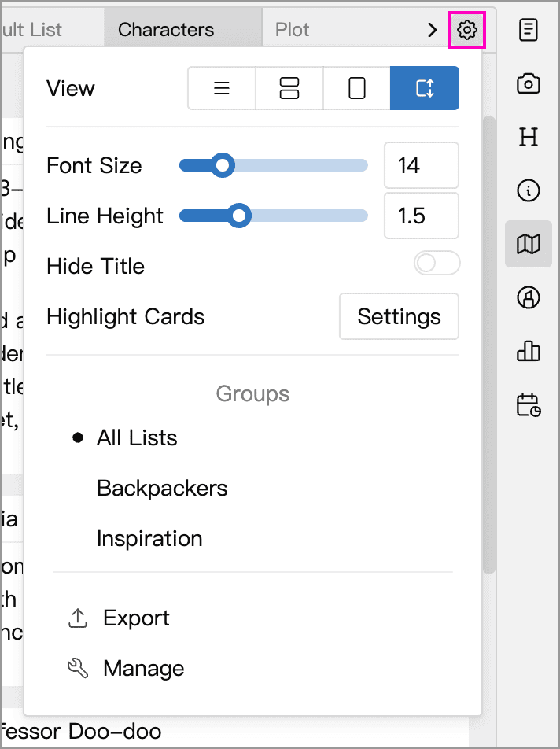Select the Inspiration group
The image size is (560, 749).
149,538
